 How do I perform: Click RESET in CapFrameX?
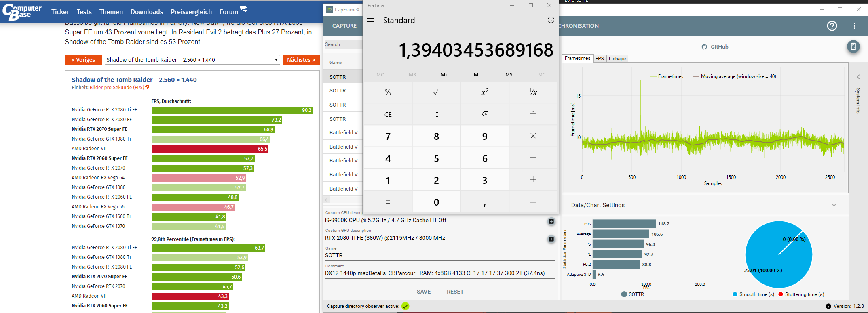[x=455, y=292]
